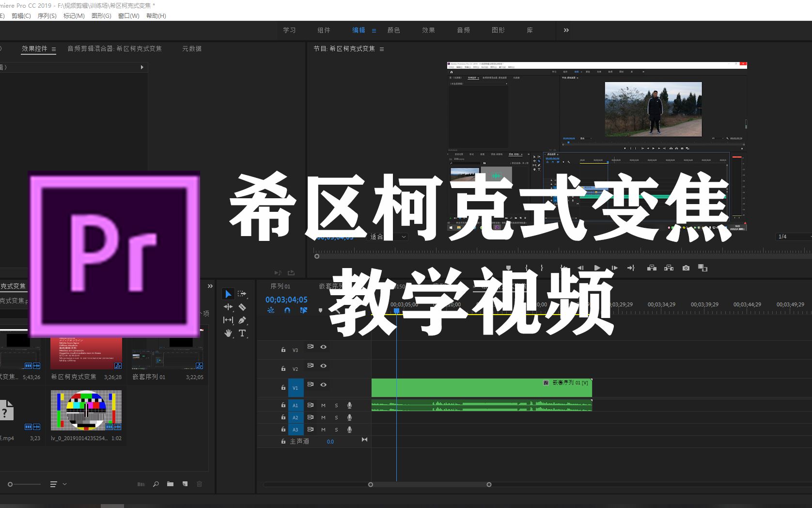This screenshot has width=812, height=508.
Task: Mute audio track A1
Action: (323, 405)
